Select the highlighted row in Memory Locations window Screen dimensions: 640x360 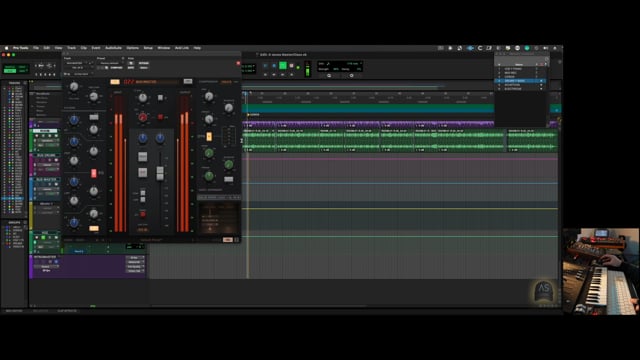point(520,81)
